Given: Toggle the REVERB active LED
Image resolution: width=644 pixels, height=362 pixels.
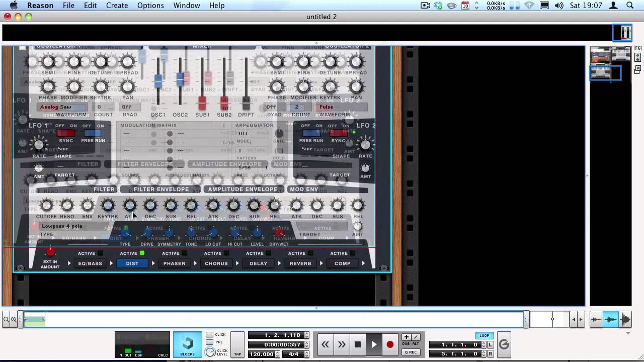Looking at the screenshot, I should [311, 253].
